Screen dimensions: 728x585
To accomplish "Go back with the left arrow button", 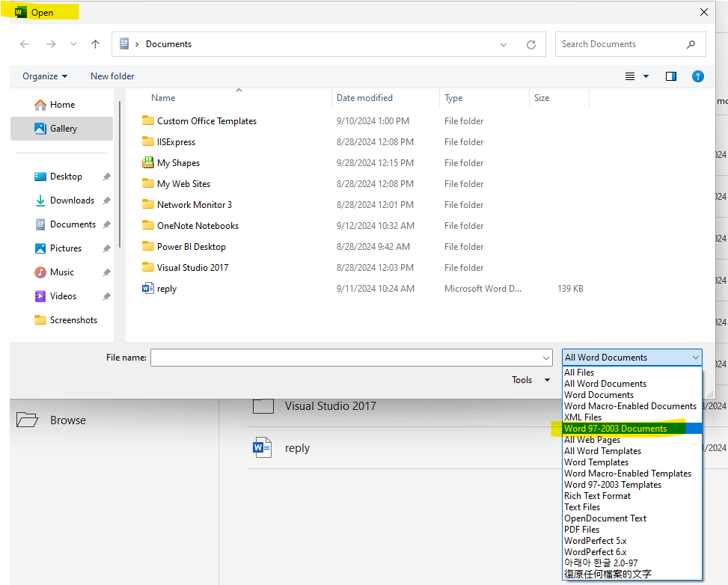I will point(25,44).
